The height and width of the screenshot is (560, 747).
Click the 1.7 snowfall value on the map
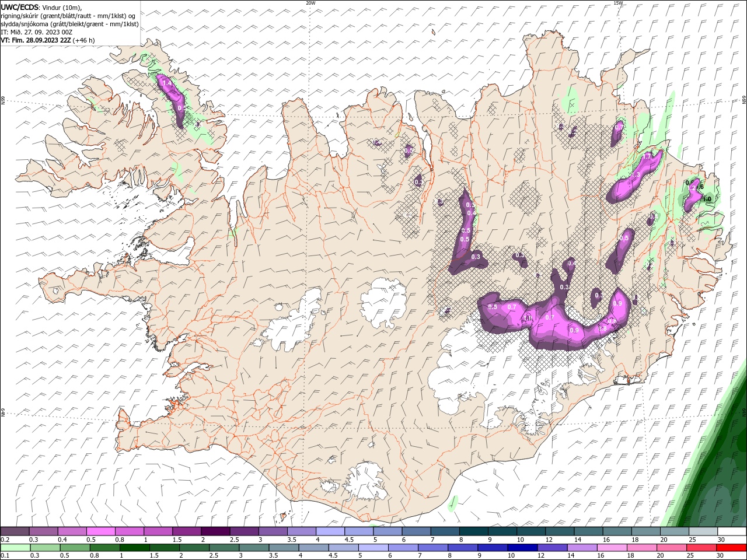647,157
